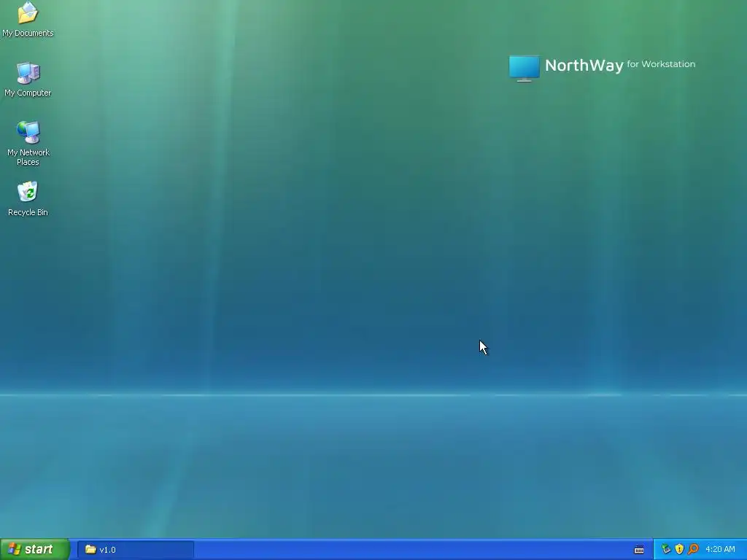Click the 4:20 AM system clock
Image resolution: width=747 pixels, height=560 pixels.
[x=720, y=550]
